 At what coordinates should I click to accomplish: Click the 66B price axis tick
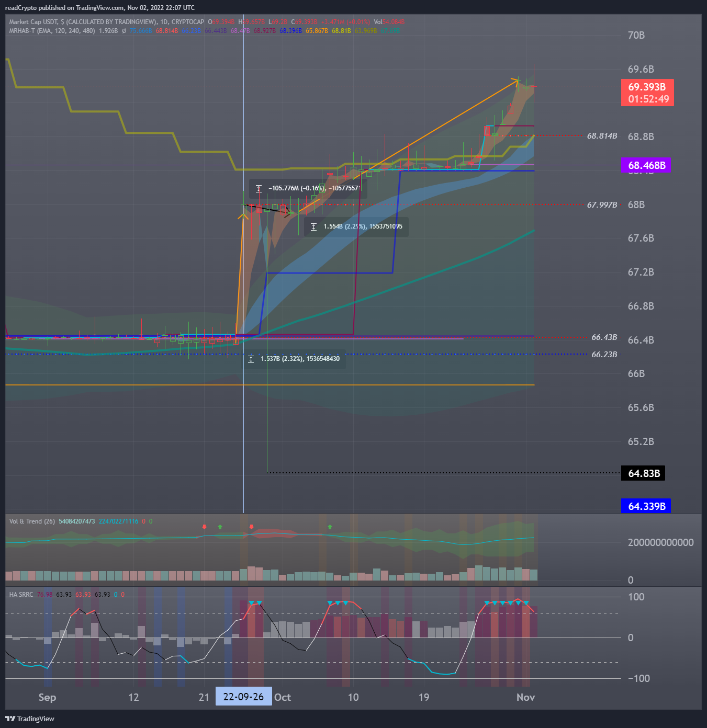click(x=636, y=374)
